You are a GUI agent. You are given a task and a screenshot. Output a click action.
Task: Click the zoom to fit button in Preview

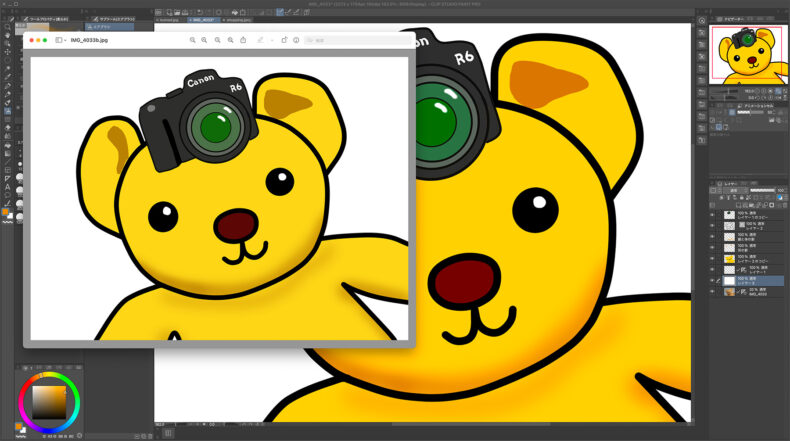click(217, 40)
